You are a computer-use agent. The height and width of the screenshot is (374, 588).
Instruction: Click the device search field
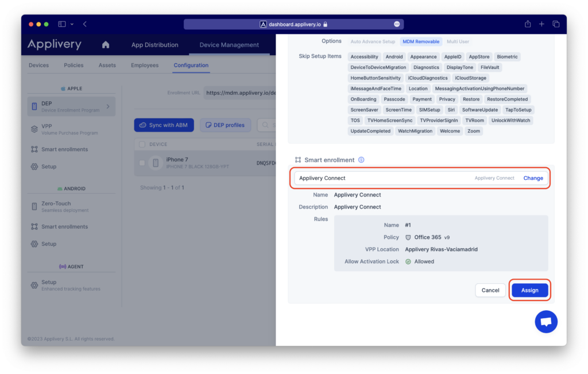point(266,125)
